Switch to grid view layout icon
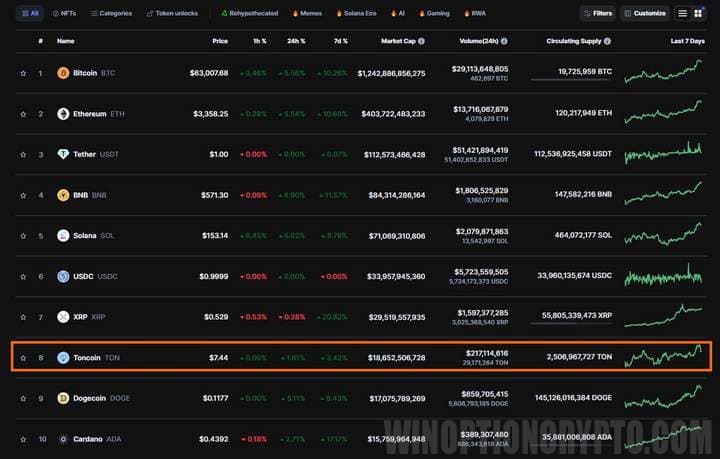 pos(697,13)
